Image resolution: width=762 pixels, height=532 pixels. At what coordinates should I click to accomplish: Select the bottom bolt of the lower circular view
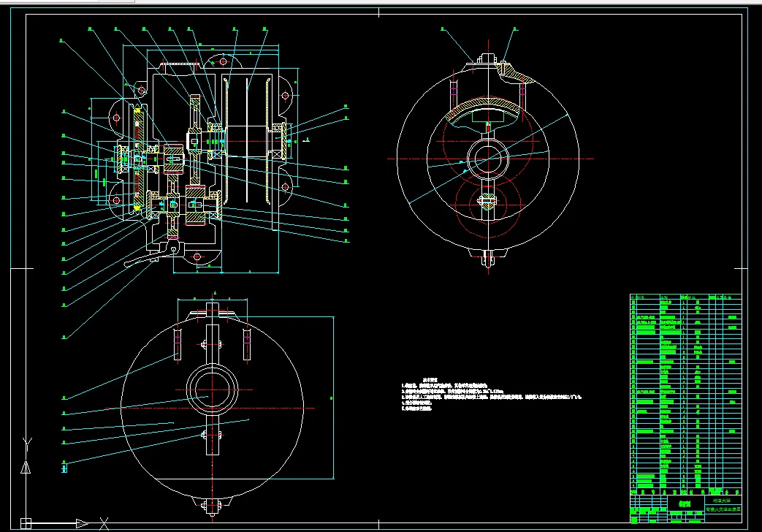point(213,506)
